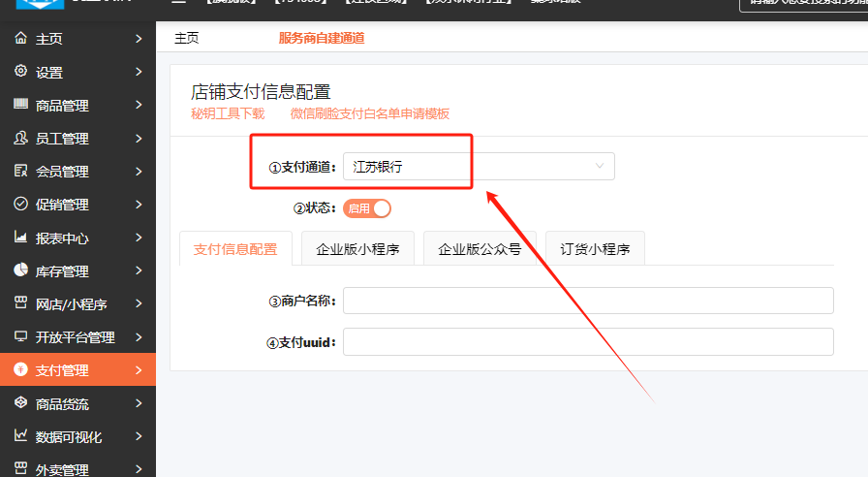Expand the 开放平台管理 menu arrow
Screen dimensions: 868x477
tap(139, 337)
